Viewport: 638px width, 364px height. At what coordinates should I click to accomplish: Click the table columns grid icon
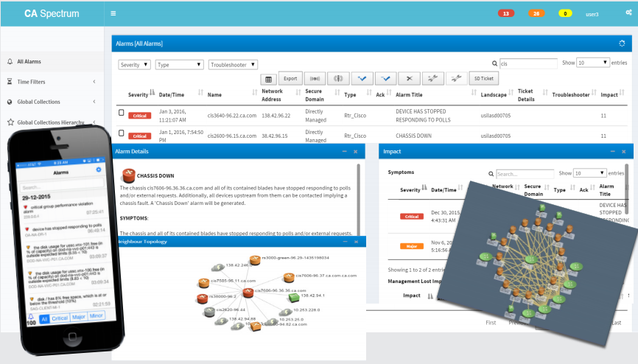tap(269, 79)
